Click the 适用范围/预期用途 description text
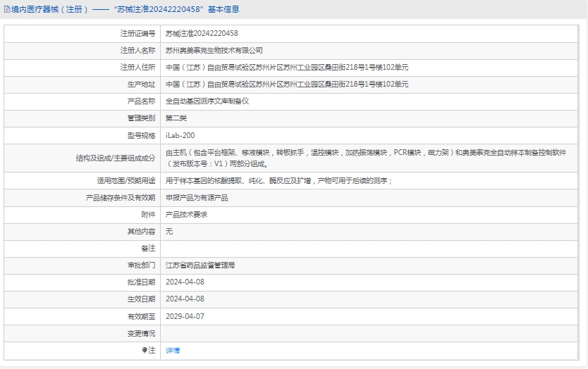The image size is (588, 369). [278, 180]
